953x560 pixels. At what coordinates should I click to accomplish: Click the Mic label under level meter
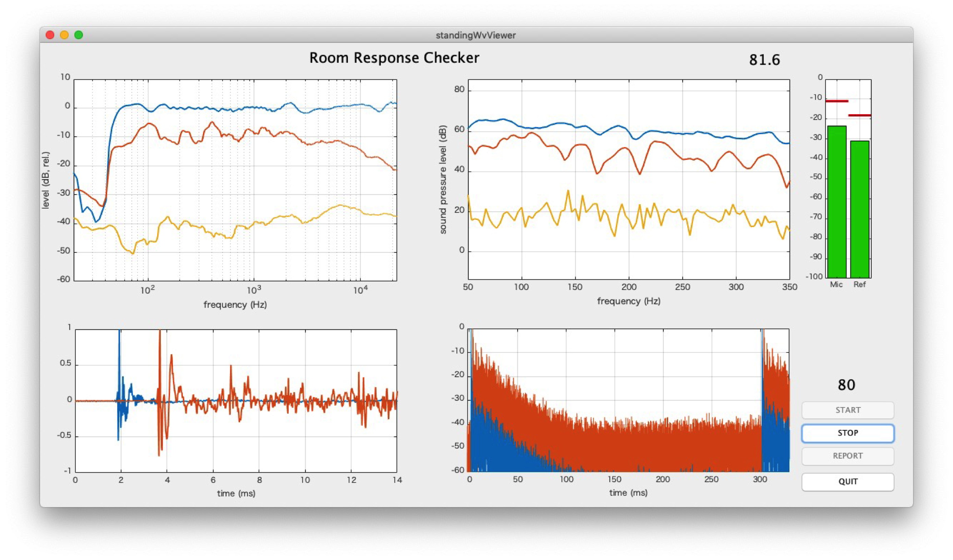836,284
